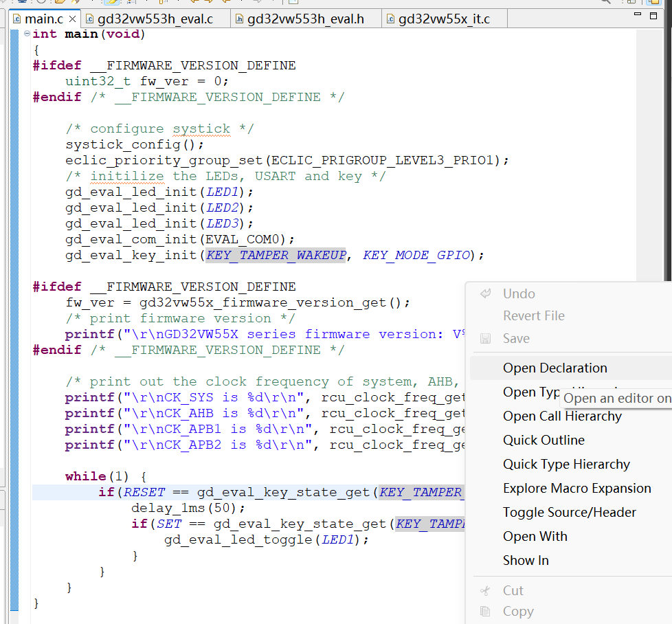672x624 pixels.
Task: Maximize the editor area
Action: point(653,16)
